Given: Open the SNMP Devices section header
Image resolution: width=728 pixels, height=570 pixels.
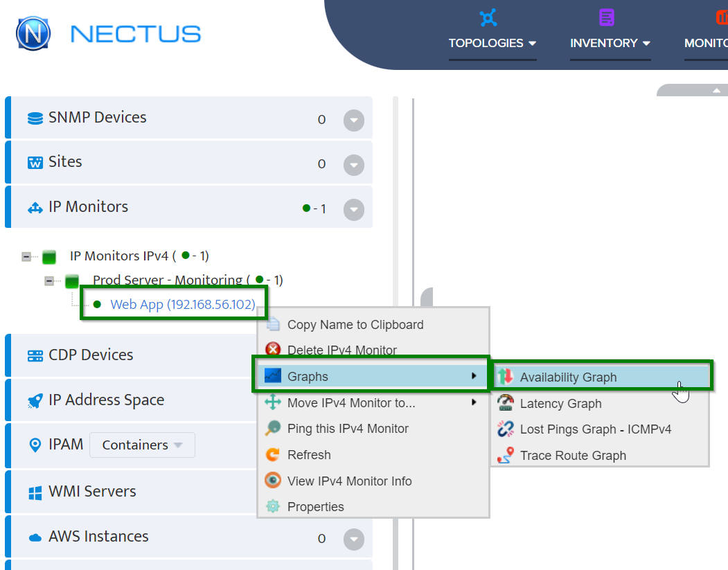Looking at the screenshot, I should click(189, 118).
